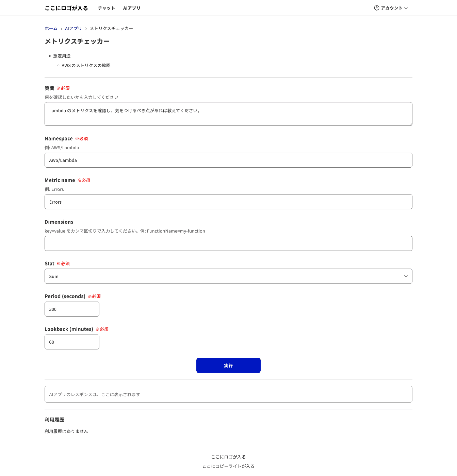Click the AWSのメトリクスの確認 text
The height and width of the screenshot is (476, 457).
tap(86, 66)
